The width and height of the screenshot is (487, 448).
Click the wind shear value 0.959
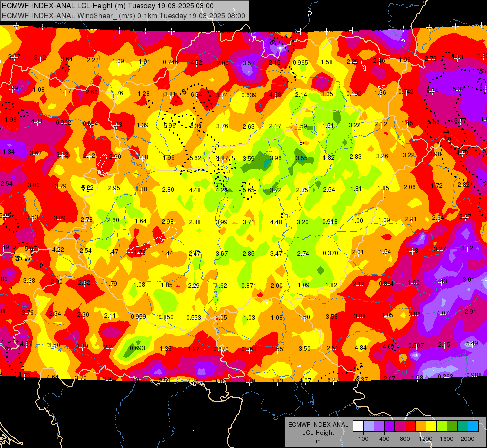(x=138, y=316)
